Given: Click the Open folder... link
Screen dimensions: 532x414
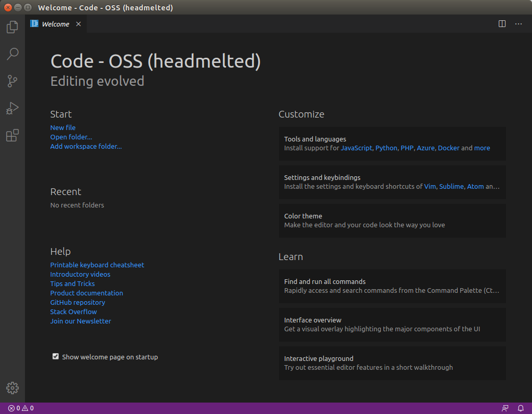Looking at the screenshot, I should [x=71, y=137].
